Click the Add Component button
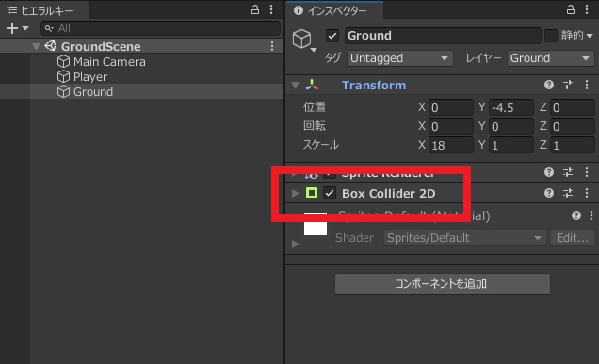 click(443, 284)
